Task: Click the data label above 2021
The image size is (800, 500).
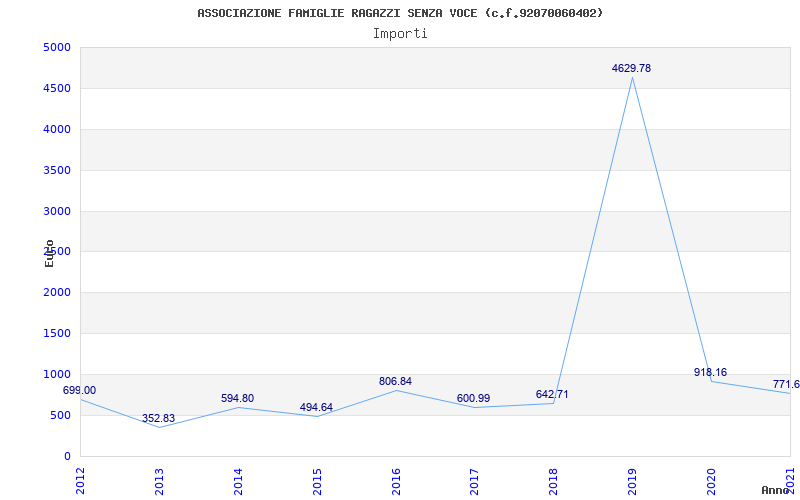Action: click(x=786, y=384)
